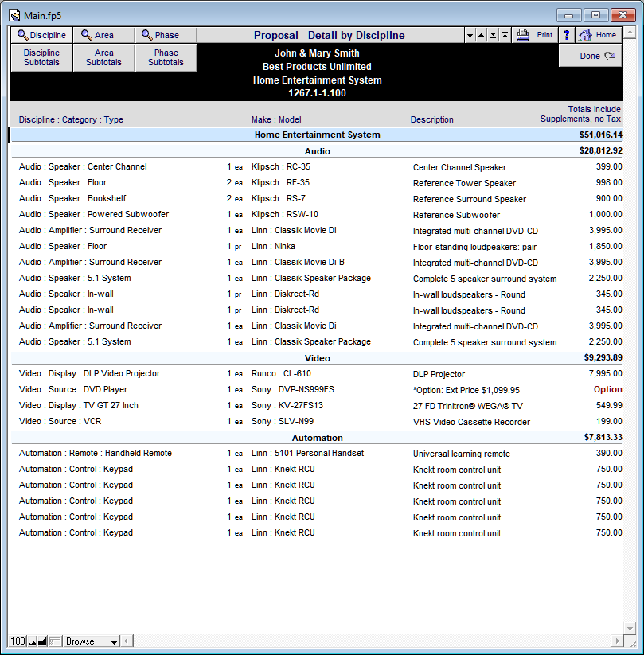Return to the Home screen
This screenshot has width=644, height=655.
coord(599,35)
